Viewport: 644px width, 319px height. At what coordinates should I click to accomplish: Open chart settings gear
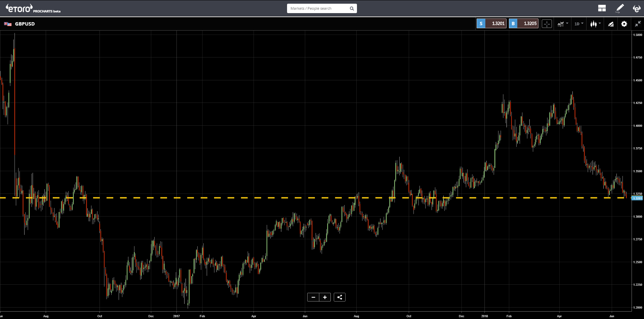(624, 24)
